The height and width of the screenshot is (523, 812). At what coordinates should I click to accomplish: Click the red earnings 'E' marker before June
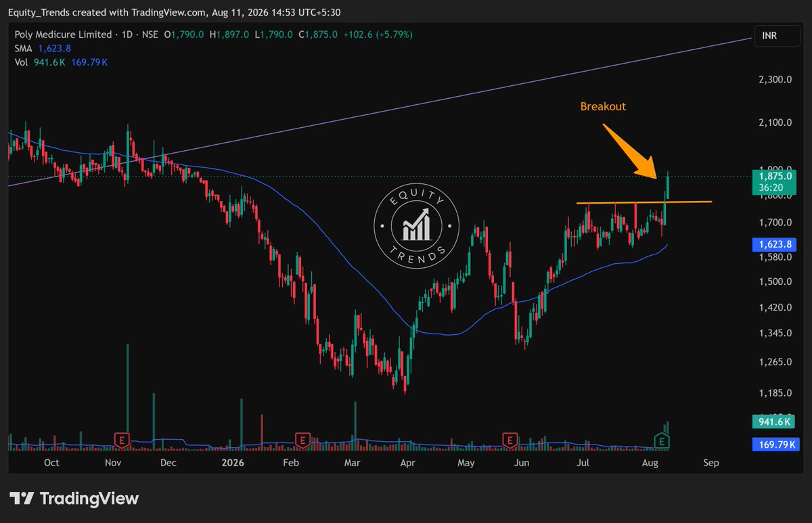pos(510,440)
